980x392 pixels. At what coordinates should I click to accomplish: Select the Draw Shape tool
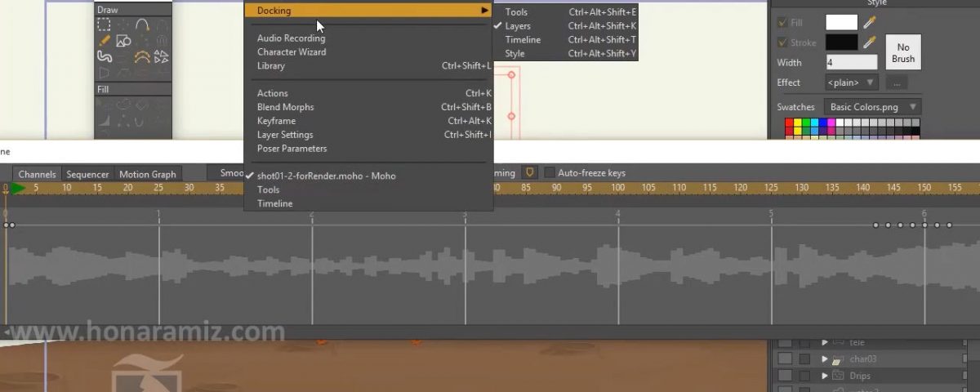click(123, 40)
